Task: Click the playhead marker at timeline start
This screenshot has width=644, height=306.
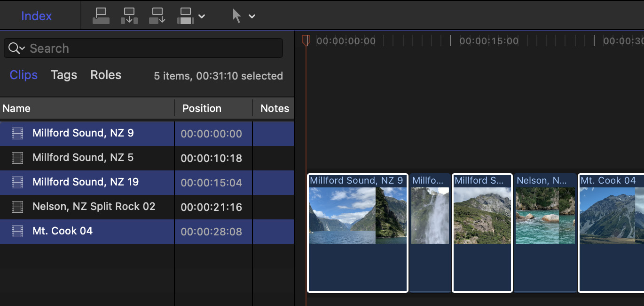Action: click(x=306, y=41)
